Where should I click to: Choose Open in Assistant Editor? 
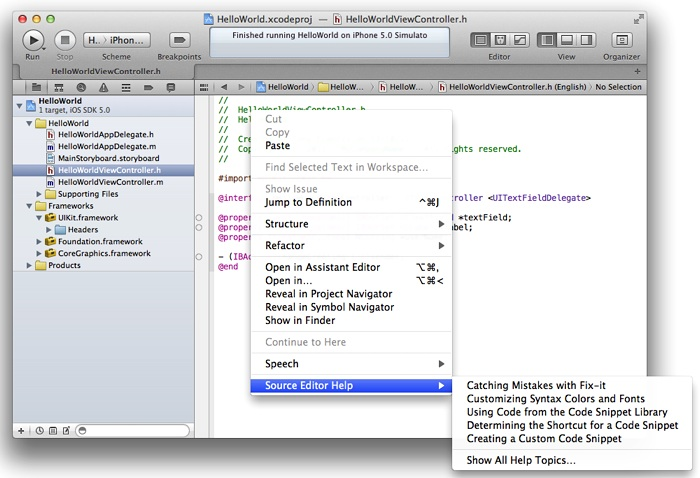(351, 267)
